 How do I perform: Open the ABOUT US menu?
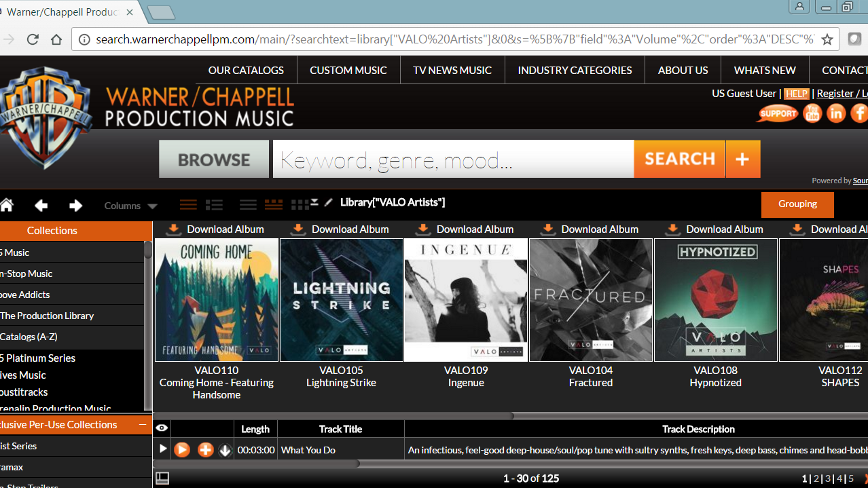pyautogui.click(x=683, y=70)
